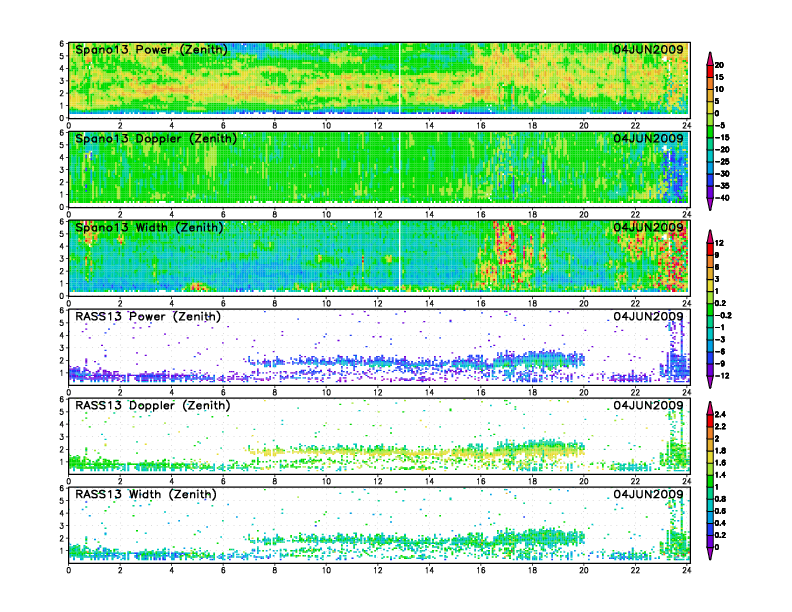Click the 'RASS13 Width (Zenith)' panel title

click(x=146, y=494)
